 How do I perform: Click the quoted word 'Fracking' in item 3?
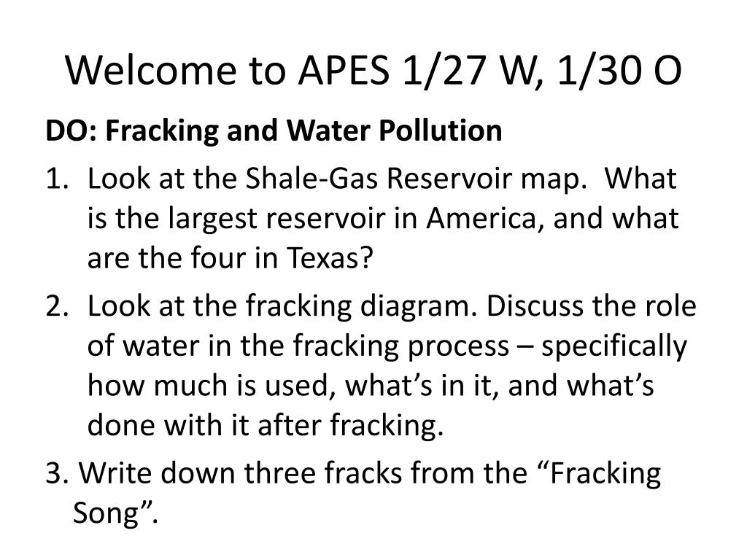pos(605,474)
